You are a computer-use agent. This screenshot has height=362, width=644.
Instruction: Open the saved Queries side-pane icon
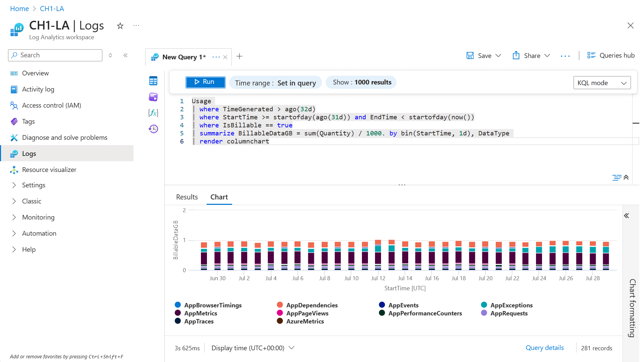153,97
